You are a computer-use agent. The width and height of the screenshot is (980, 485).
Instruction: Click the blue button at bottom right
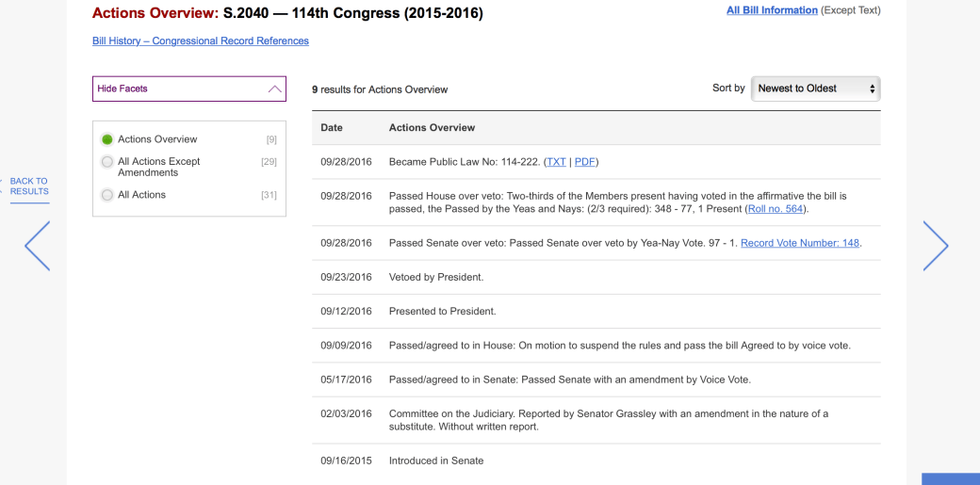coord(950,478)
